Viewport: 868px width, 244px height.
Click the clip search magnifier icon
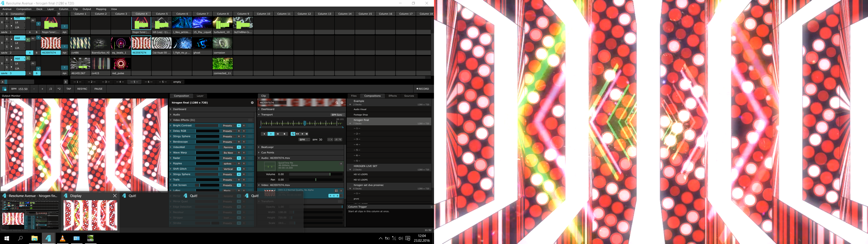coord(337,103)
